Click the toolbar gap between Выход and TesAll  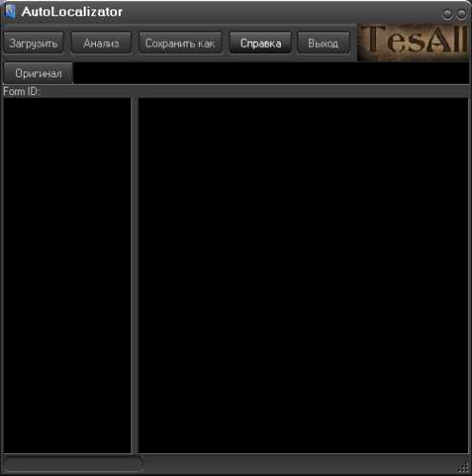[354, 43]
